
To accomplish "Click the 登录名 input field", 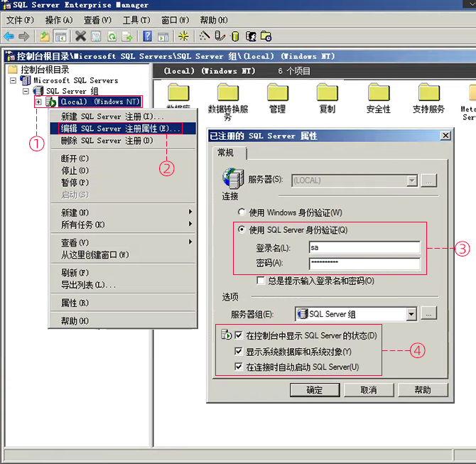I will click(x=364, y=248).
